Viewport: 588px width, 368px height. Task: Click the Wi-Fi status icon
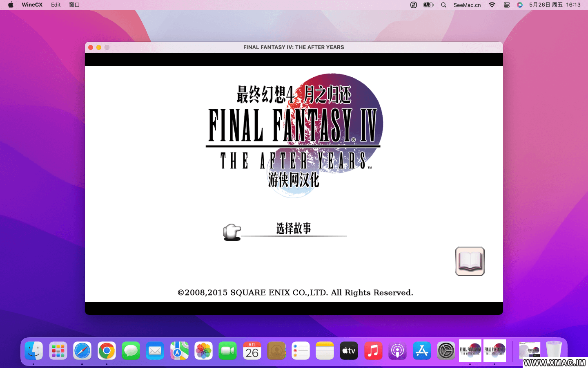click(x=492, y=5)
